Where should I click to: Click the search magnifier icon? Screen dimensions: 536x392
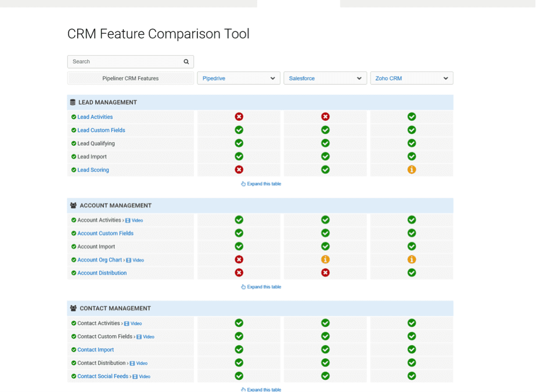pyautogui.click(x=186, y=62)
